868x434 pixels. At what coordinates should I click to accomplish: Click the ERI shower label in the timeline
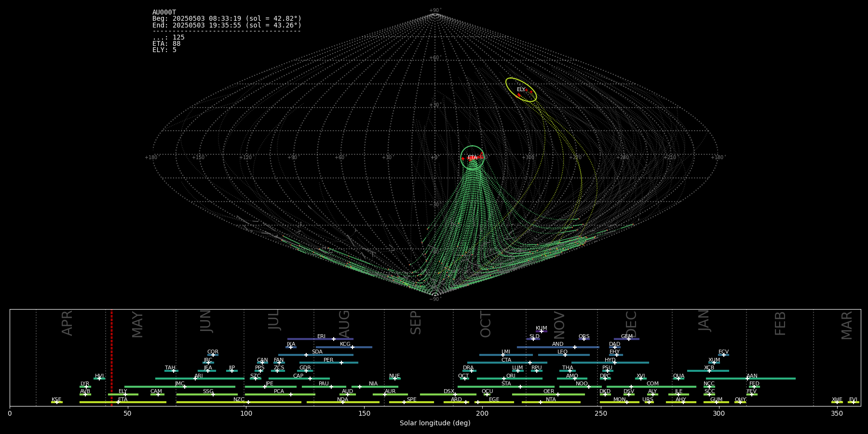[321, 337]
